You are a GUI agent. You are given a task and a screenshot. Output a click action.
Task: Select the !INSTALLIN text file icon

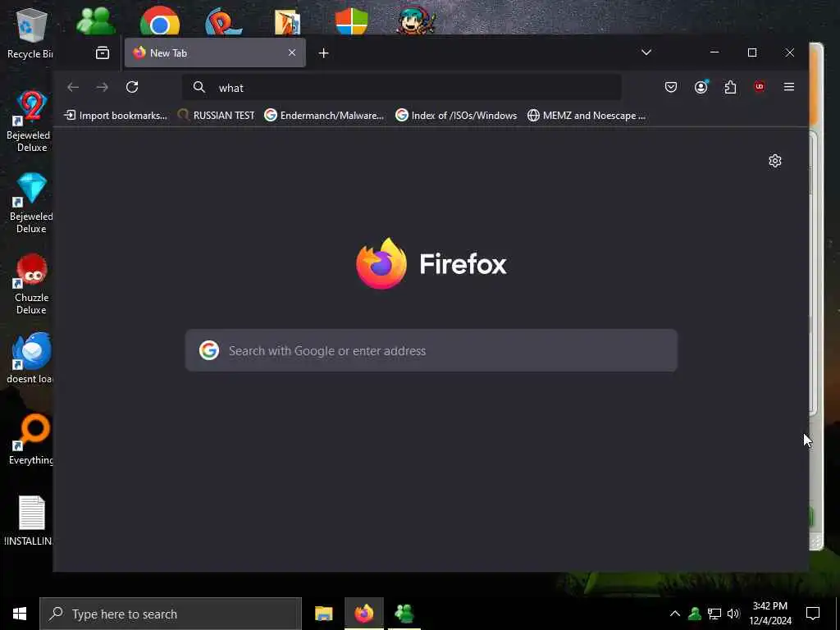[x=30, y=521]
